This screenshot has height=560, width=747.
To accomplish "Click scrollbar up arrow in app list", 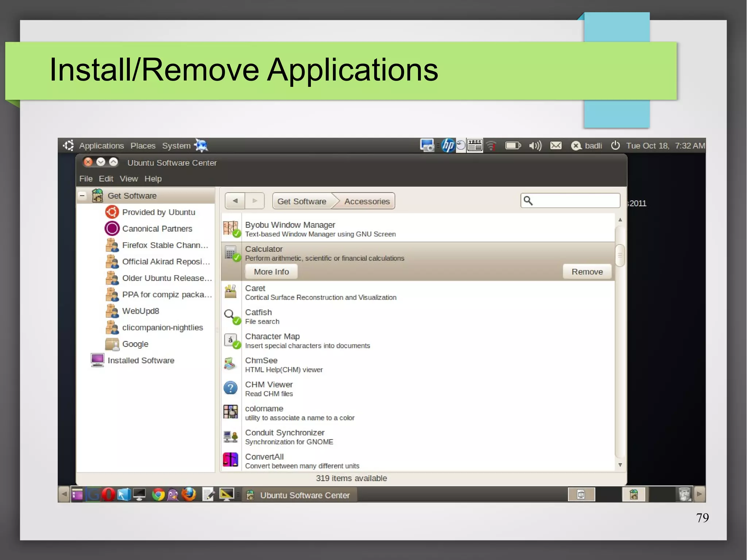I will [x=620, y=220].
